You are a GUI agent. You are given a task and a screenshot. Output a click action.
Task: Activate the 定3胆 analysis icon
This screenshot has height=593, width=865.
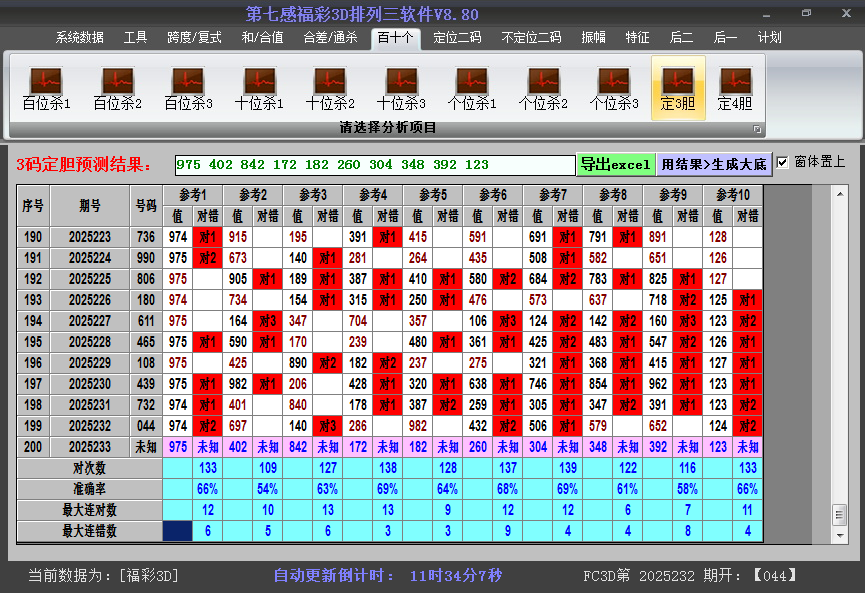[678, 88]
